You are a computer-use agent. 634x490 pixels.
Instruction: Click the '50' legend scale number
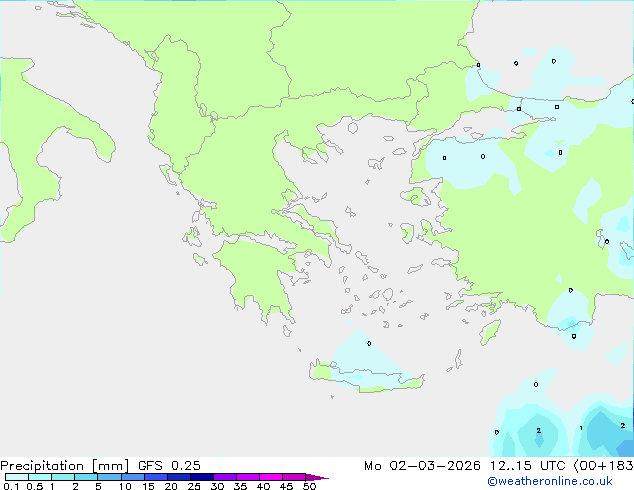coord(309,486)
